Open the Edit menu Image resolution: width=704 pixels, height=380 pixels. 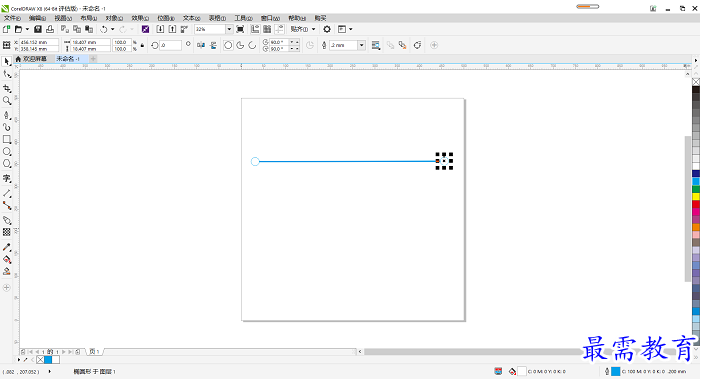pos(38,18)
